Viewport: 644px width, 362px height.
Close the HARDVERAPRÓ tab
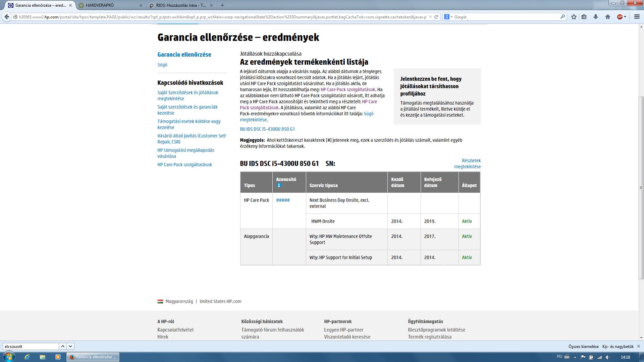pyautogui.click(x=141, y=5)
